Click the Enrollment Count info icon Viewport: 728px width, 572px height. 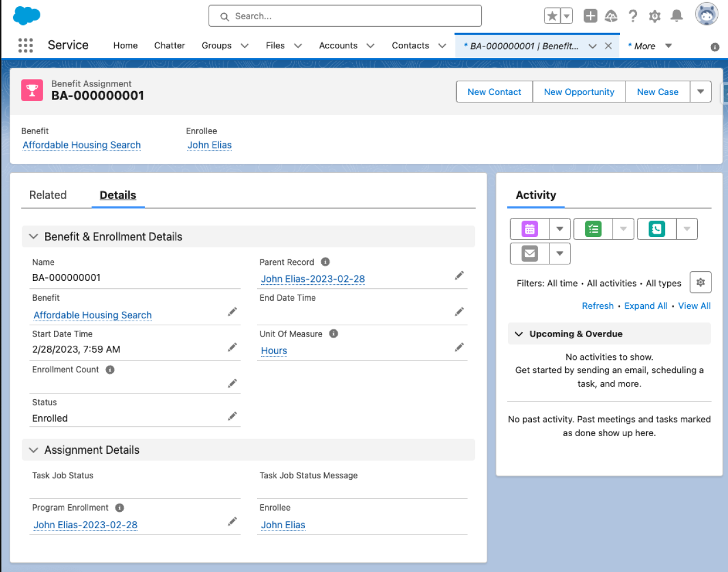[x=110, y=370]
